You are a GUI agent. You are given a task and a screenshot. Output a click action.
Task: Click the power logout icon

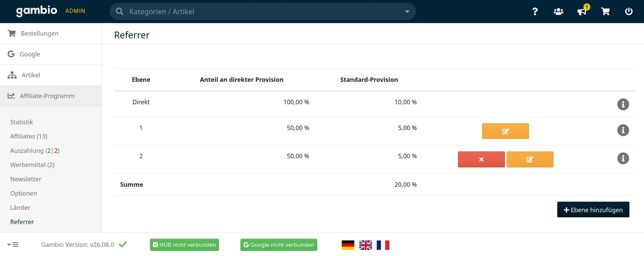(x=629, y=12)
